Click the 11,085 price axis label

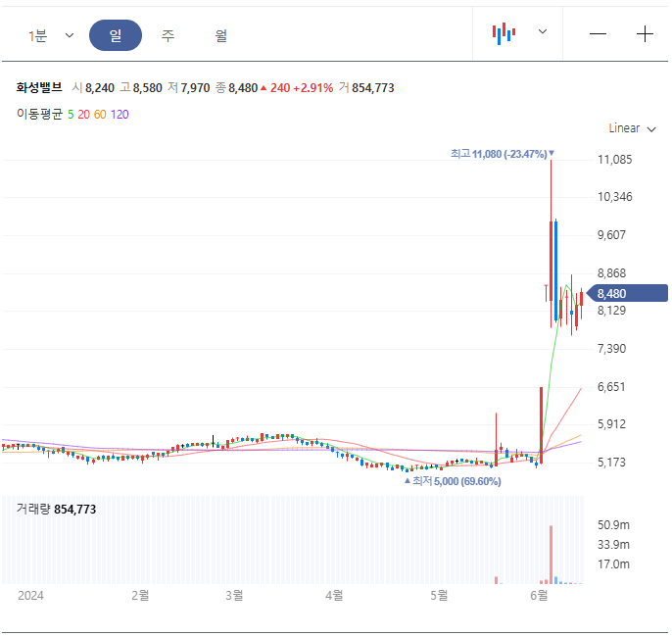click(614, 160)
